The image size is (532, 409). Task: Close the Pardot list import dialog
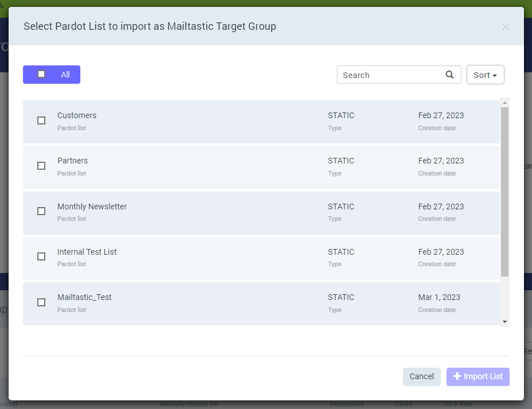pyautogui.click(x=505, y=27)
